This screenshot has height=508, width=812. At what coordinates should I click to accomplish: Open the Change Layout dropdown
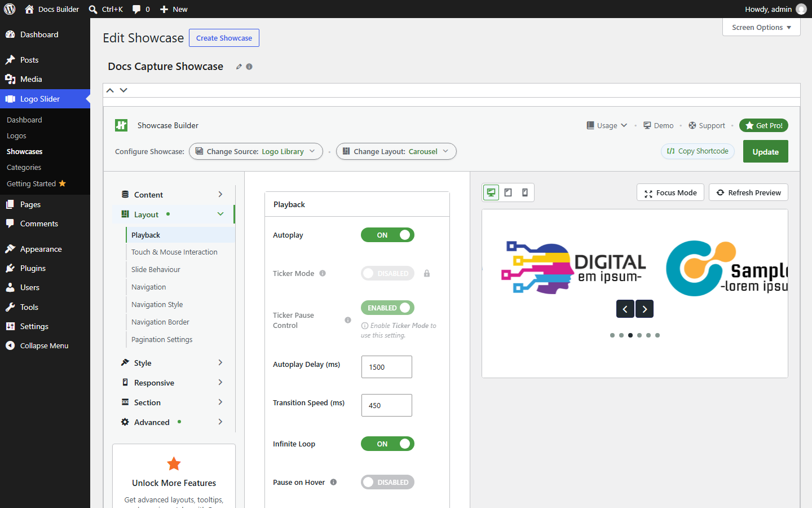pyautogui.click(x=396, y=151)
